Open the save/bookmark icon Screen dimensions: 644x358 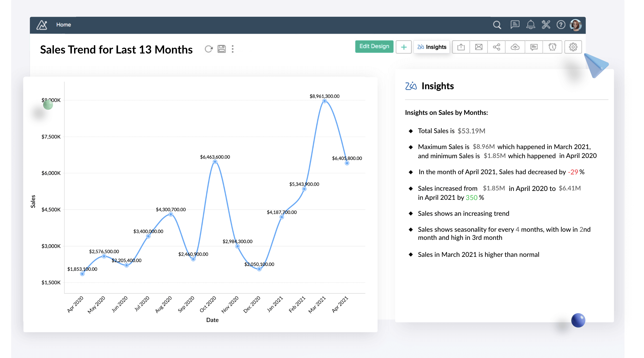click(x=222, y=49)
